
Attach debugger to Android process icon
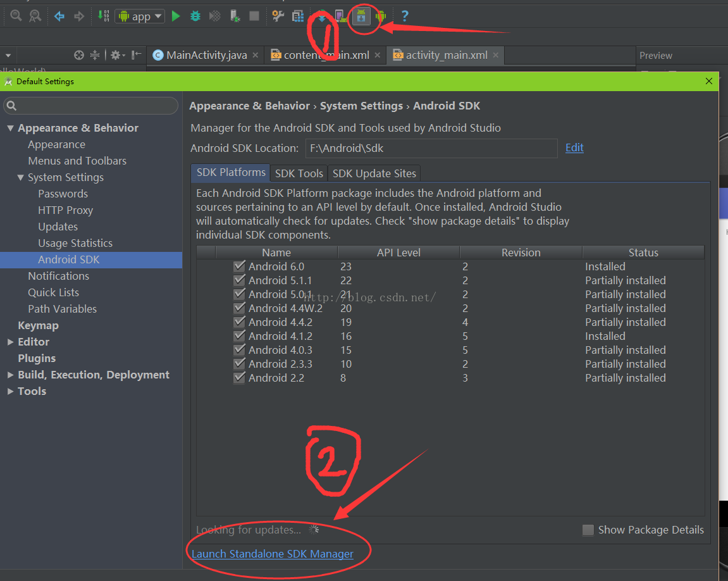point(235,16)
